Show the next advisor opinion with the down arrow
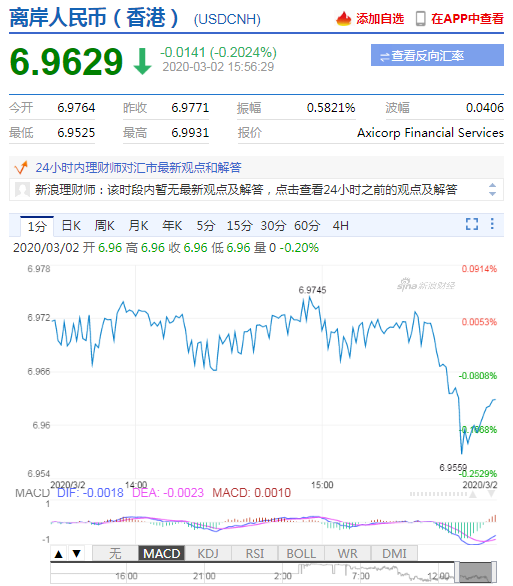This screenshot has height=586, width=513. tap(492, 194)
